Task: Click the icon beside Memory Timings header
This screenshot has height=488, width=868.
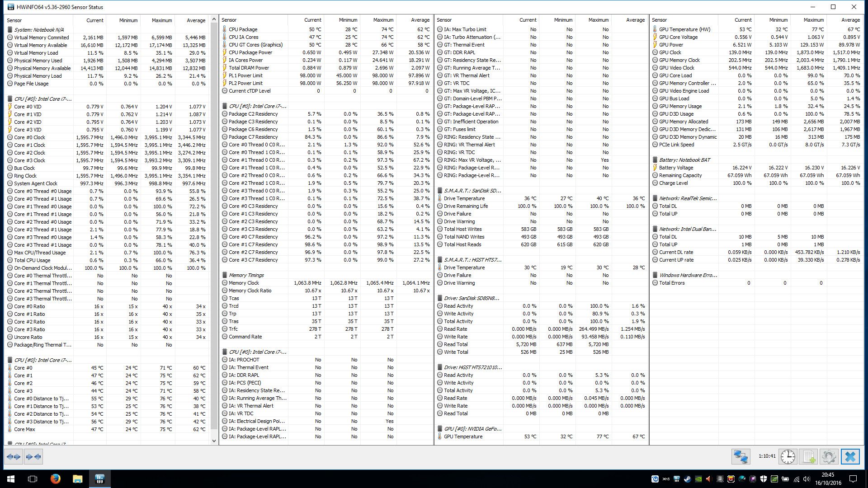Action: point(225,275)
